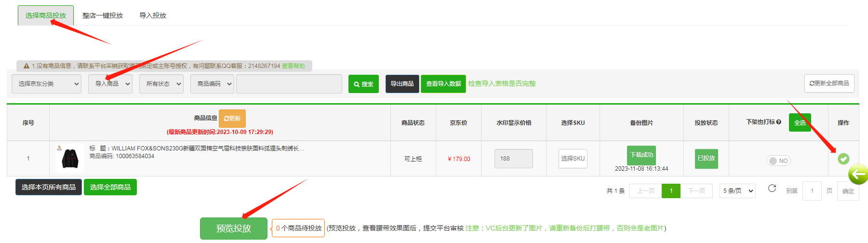Click the 选择SKU button in the product row
This screenshot has width=868, height=243.
click(x=573, y=159)
